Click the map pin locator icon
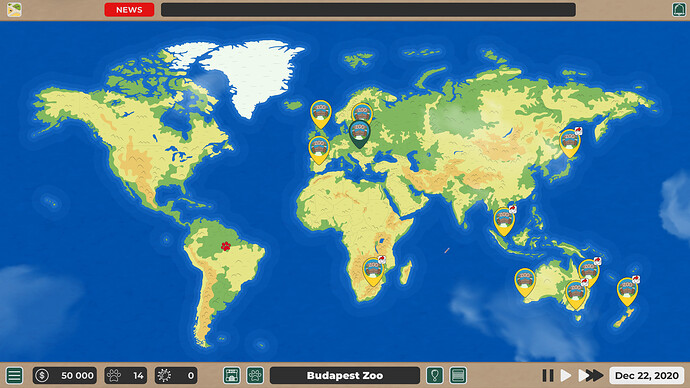 (x=434, y=376)
